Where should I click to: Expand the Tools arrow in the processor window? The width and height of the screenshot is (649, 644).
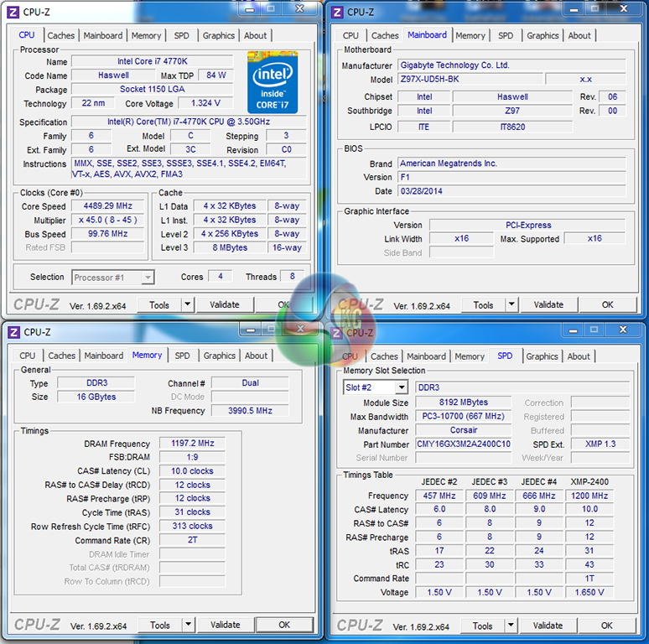pos(188,305)
